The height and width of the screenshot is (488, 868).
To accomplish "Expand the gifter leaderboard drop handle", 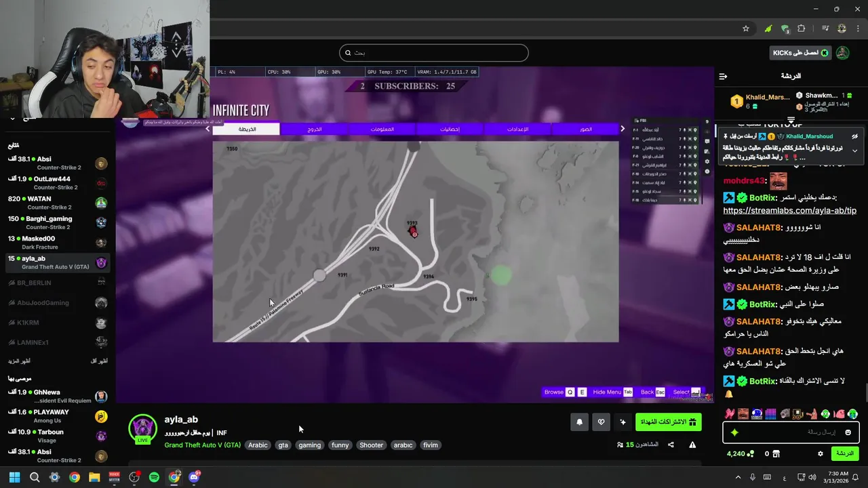I will pyautogui.click(x=791, y=120).
